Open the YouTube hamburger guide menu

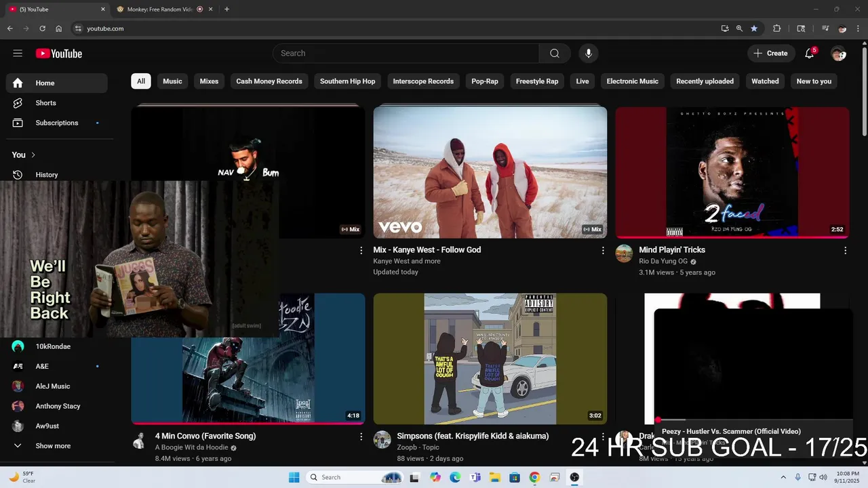pos(18,54)
